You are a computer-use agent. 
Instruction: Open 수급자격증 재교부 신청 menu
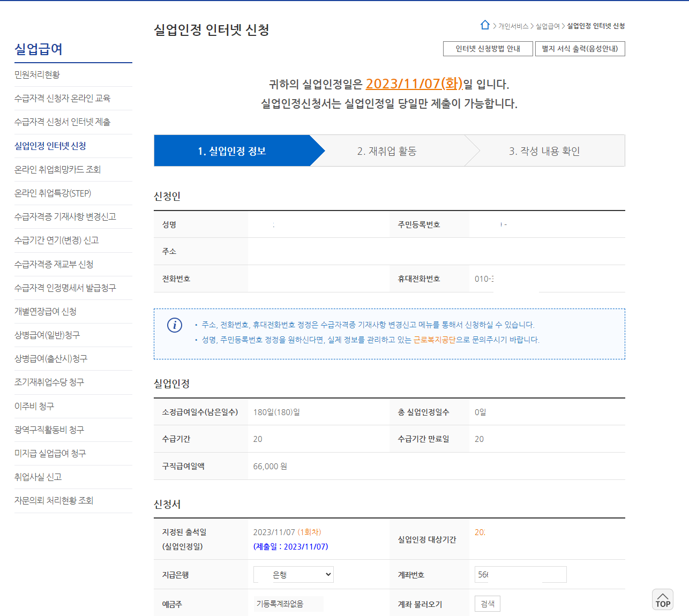pos(54,264)
